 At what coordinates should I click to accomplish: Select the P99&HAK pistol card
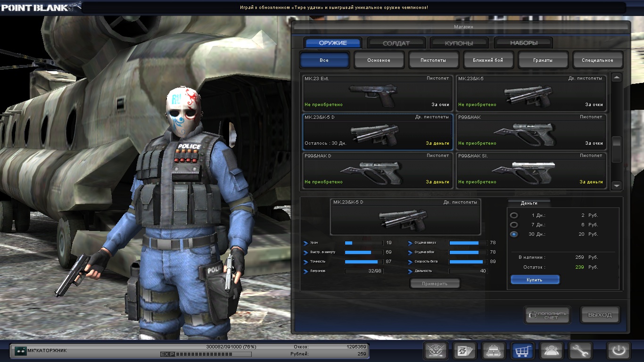pyautogui.click(x=531, y=132)
